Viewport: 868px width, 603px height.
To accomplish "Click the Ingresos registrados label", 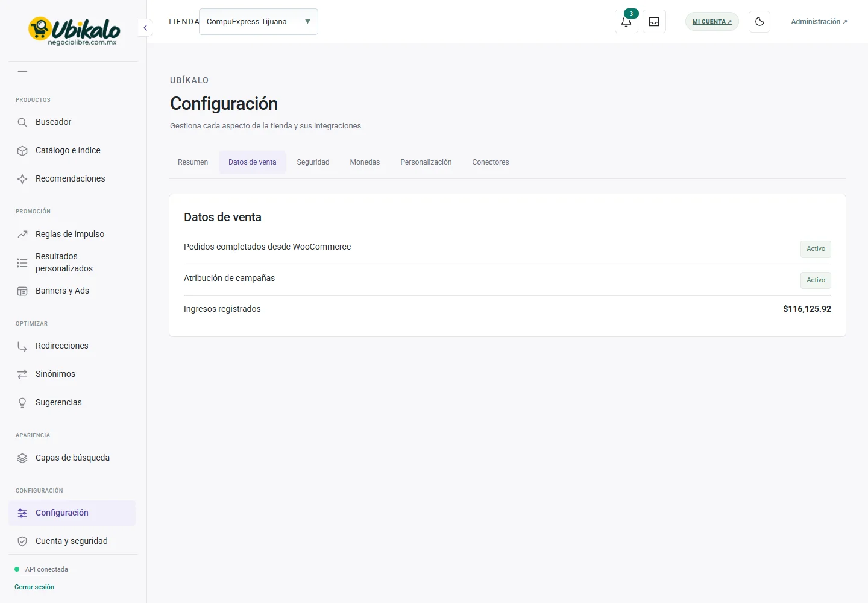I will [x=222, y=309].
